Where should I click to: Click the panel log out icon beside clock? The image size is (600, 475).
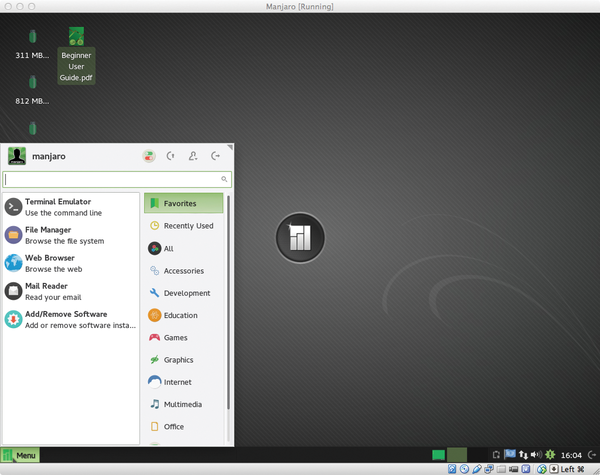[x=592, y=455]
